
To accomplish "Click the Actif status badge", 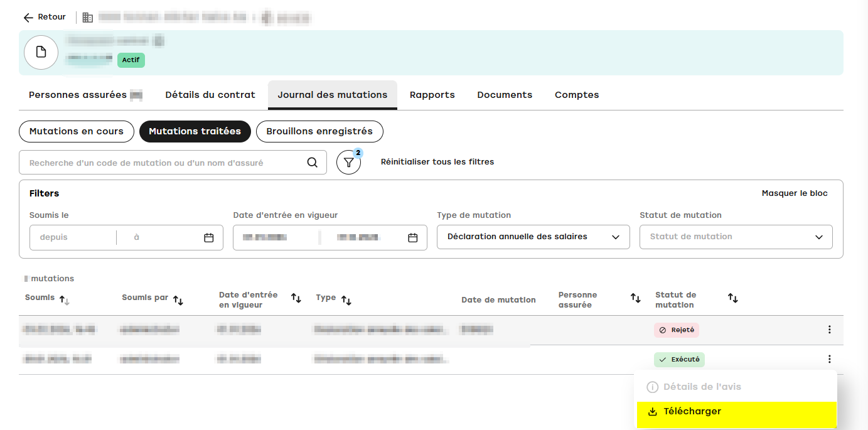I will (131, 60).
